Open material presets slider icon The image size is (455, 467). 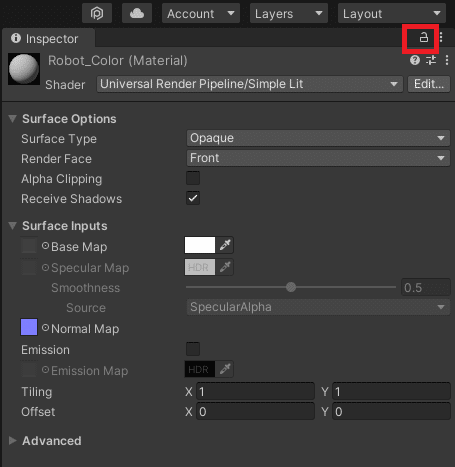tap(431, 60)
